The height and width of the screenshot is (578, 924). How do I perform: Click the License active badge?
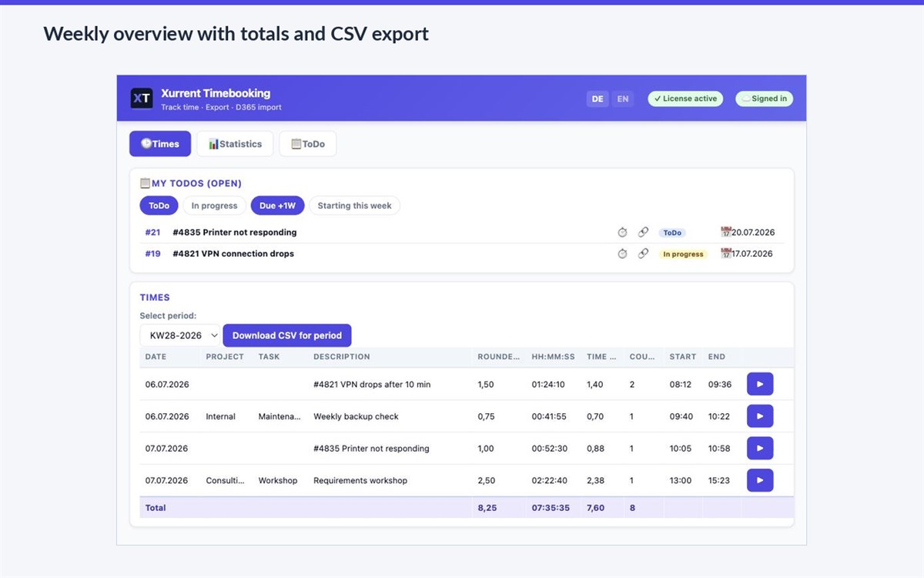tap(685, 99)
